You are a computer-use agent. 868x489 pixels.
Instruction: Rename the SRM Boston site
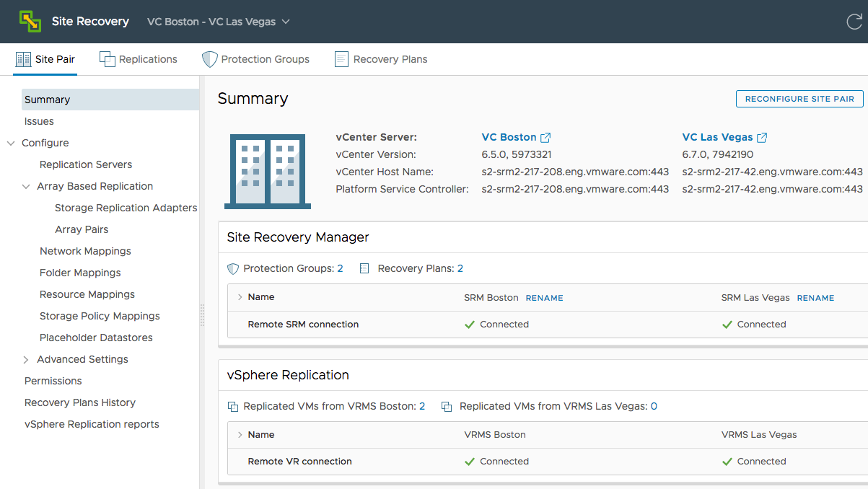point(544,296)
